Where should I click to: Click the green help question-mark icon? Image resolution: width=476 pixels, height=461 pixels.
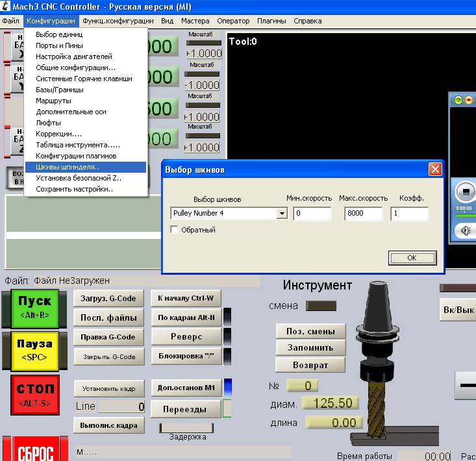458,100
